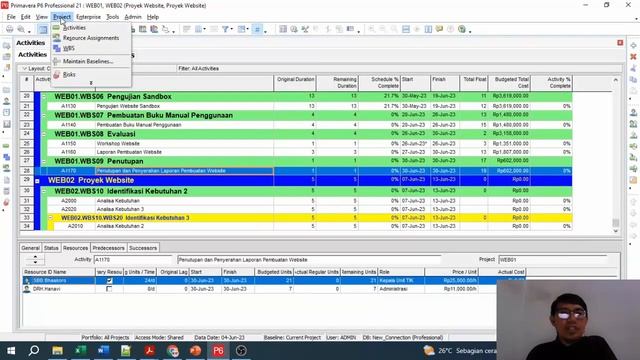Screen dimensions: 640x360
Task: Click the Assign Resources icon in right bar
Action: (x=633, y=112)
